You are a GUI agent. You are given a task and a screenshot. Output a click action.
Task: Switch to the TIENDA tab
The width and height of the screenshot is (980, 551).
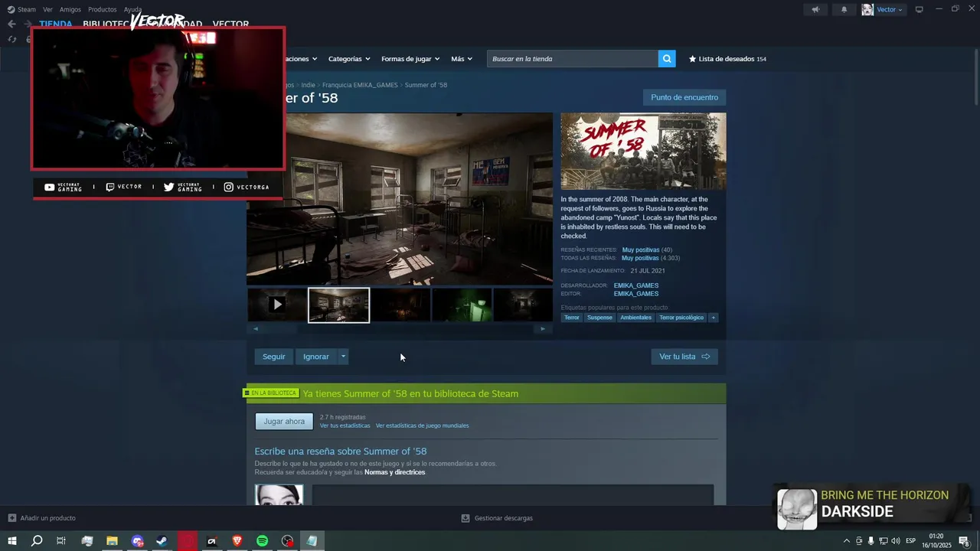pos(56,24)
